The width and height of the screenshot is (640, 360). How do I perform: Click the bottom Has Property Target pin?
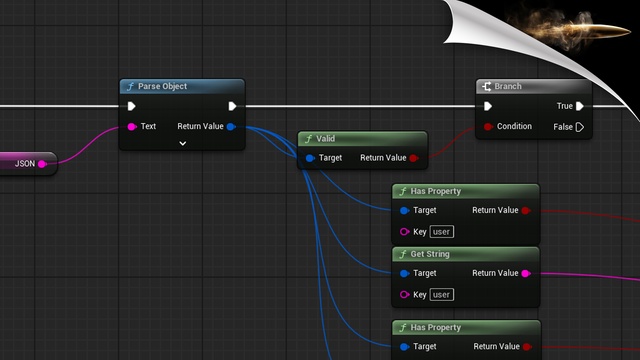pyautogui.click(x=404, y=347)
